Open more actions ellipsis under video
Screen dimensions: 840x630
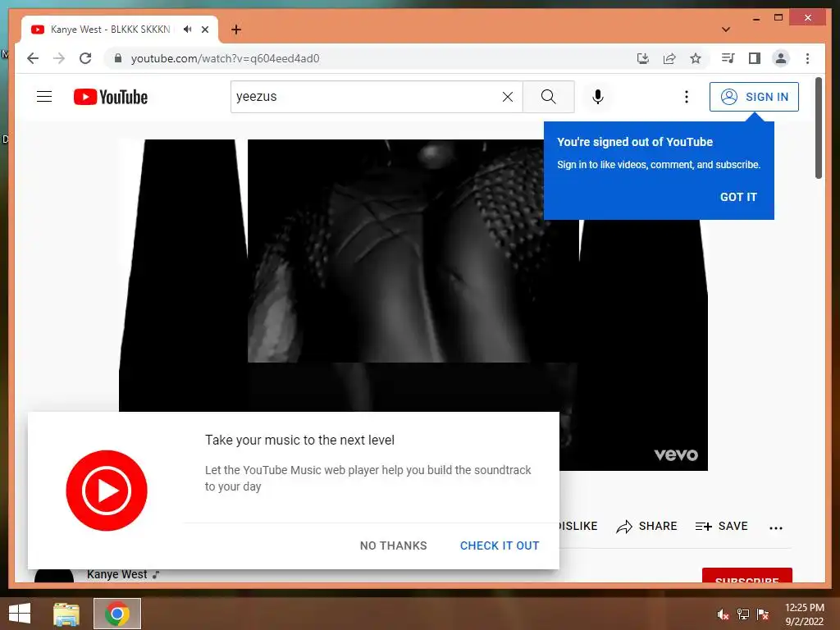pos(776,527)
